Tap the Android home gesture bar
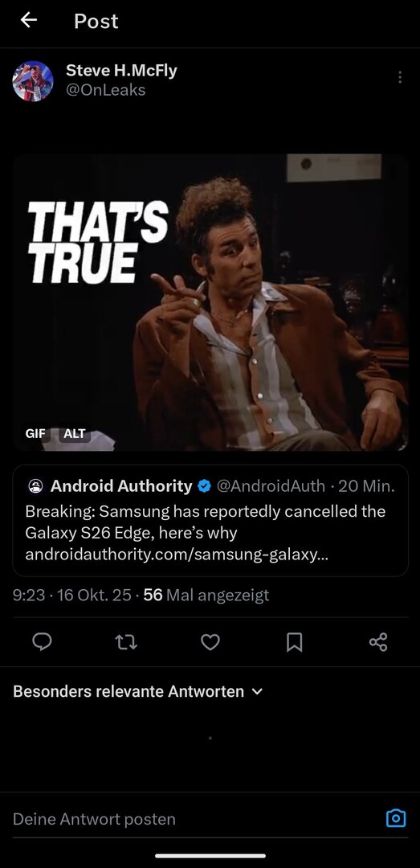The height and width of the screenshot is (868, 420). (210, 856)
